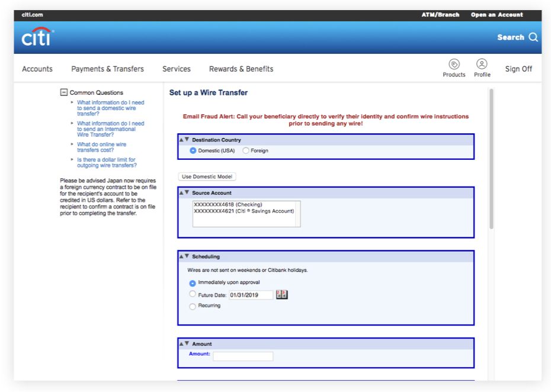Open the Profile icon

click(x=482, y=64)
